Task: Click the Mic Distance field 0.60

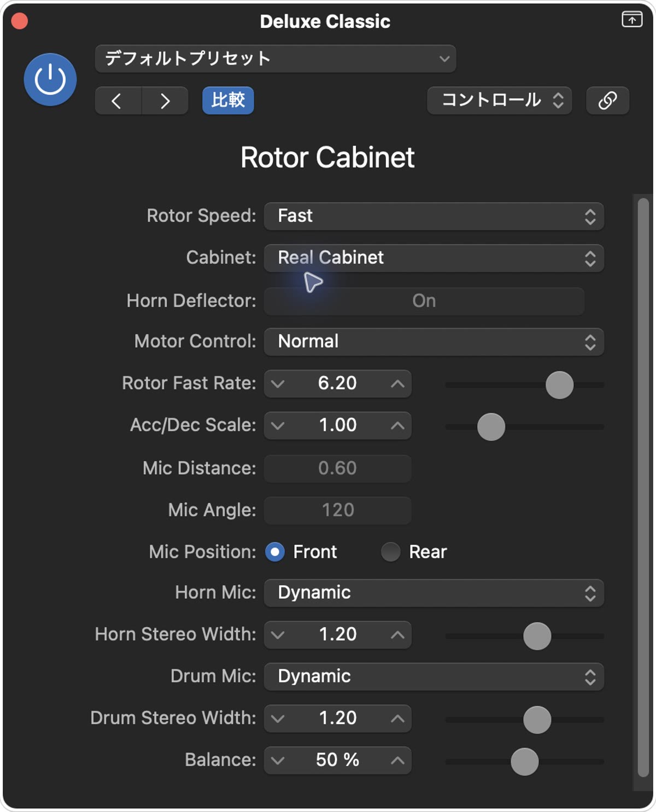Action: coord(338,468)
